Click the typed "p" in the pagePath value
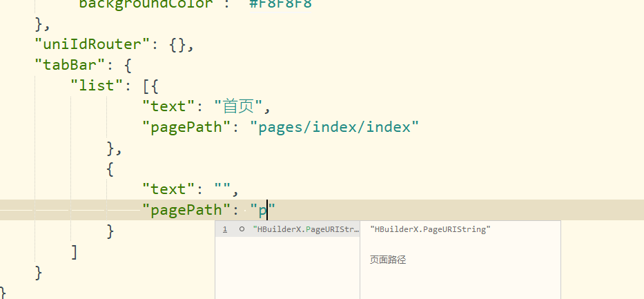This screenshot has width=644, height=299. click(262, 211)
